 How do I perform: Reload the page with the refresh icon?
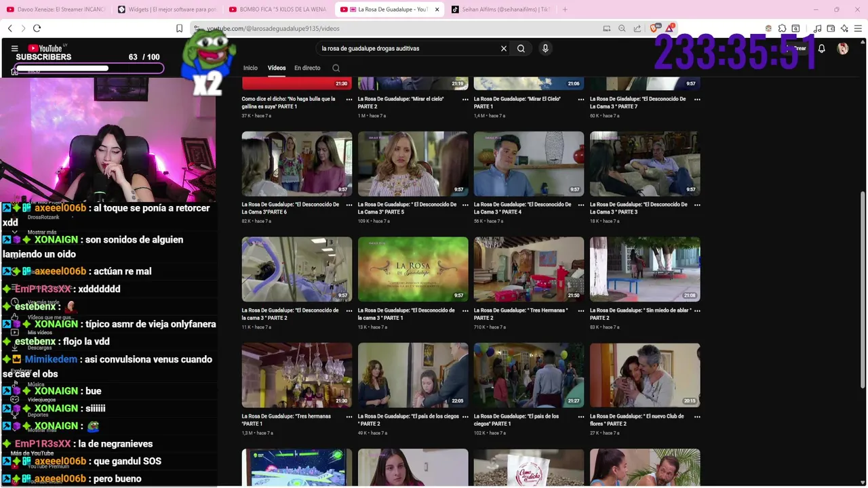coord(37,28)
